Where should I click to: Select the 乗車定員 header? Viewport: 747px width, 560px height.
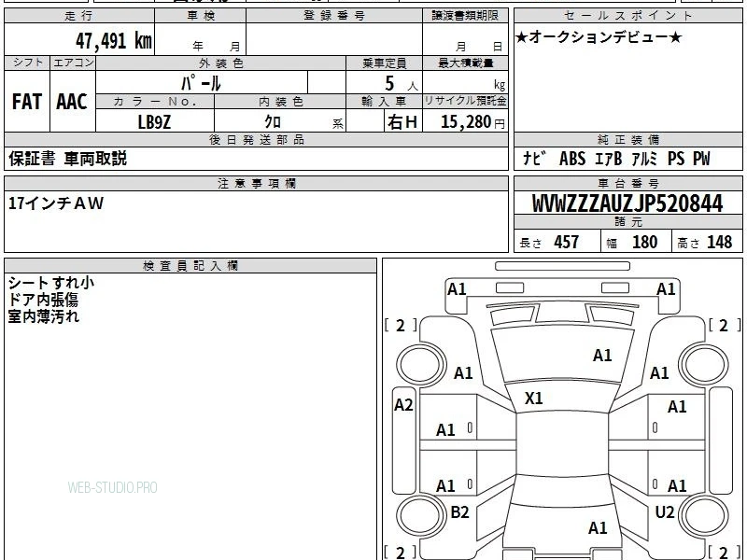(x=384, y=63)
